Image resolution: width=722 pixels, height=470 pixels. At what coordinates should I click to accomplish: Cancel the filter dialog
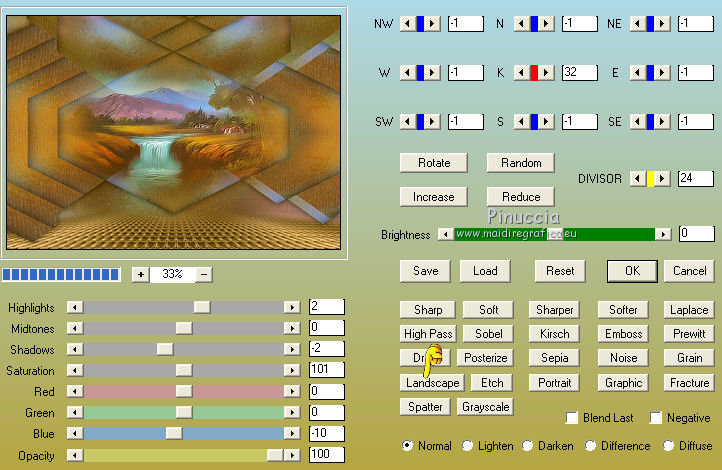point(689,271)
